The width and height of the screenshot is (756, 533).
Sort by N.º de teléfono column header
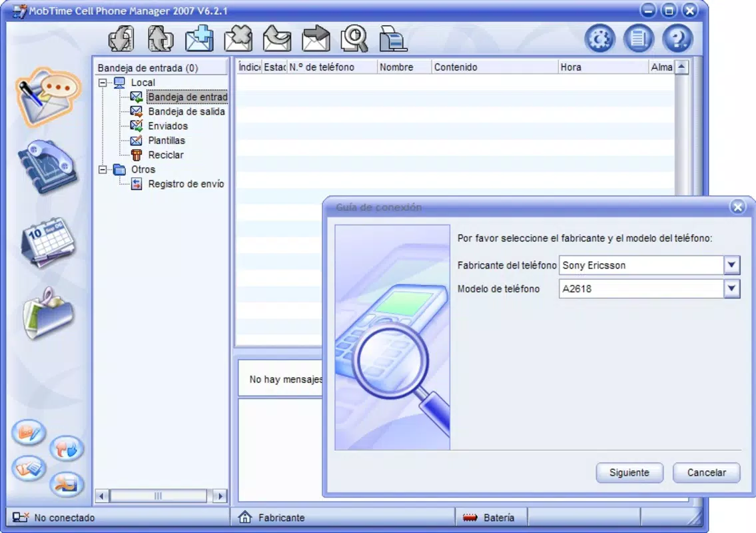tap(332, 67)
